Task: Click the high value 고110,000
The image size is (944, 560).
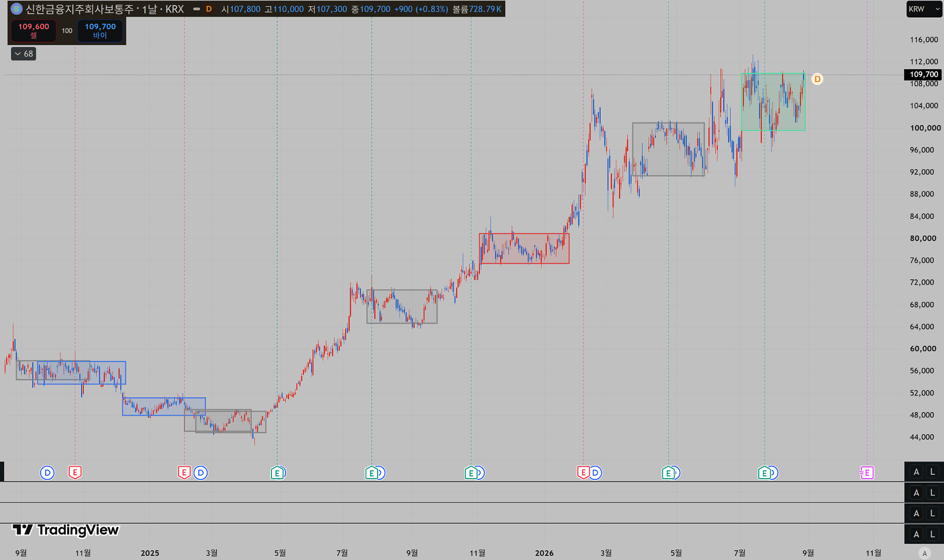Action: point(284,9)
